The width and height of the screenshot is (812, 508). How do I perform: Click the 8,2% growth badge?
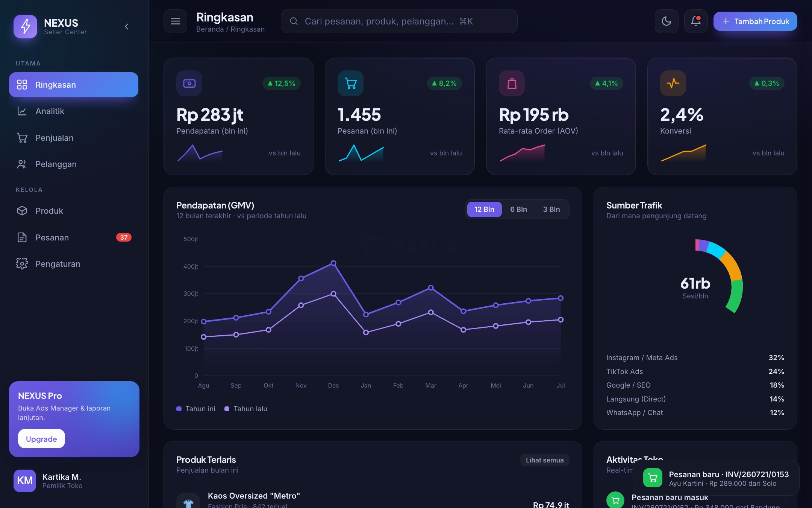[444, 83]
